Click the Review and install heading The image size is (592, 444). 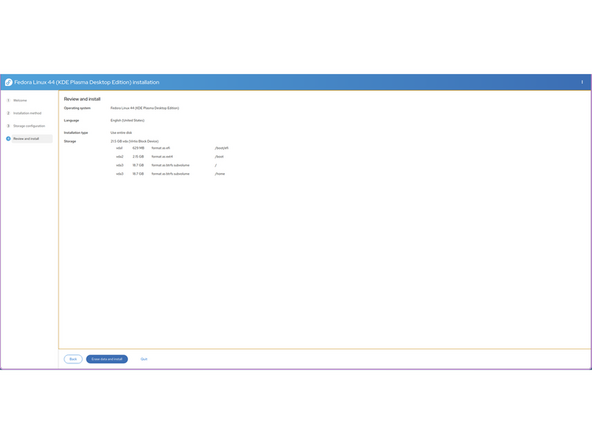82,99
